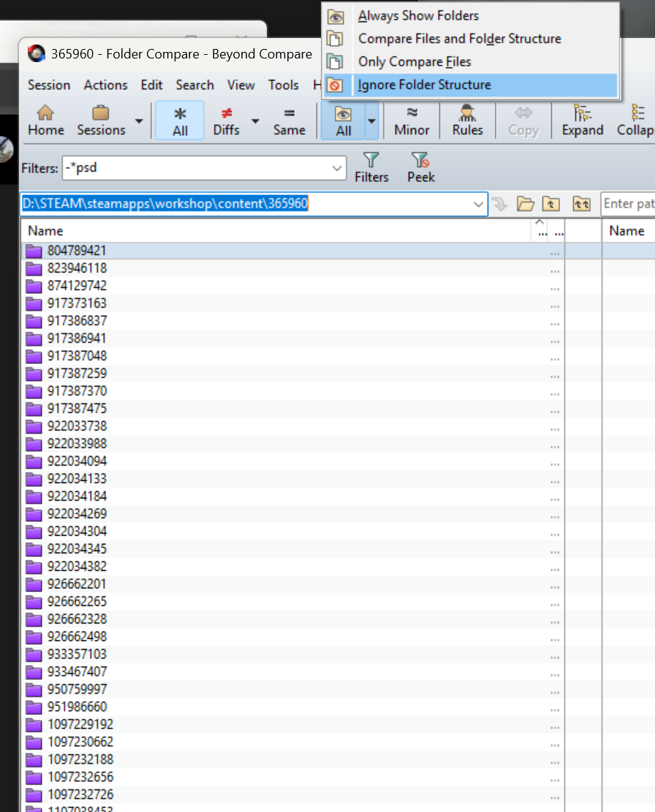Click the All folders eye button
655x812 pixels.
point(343,121)
